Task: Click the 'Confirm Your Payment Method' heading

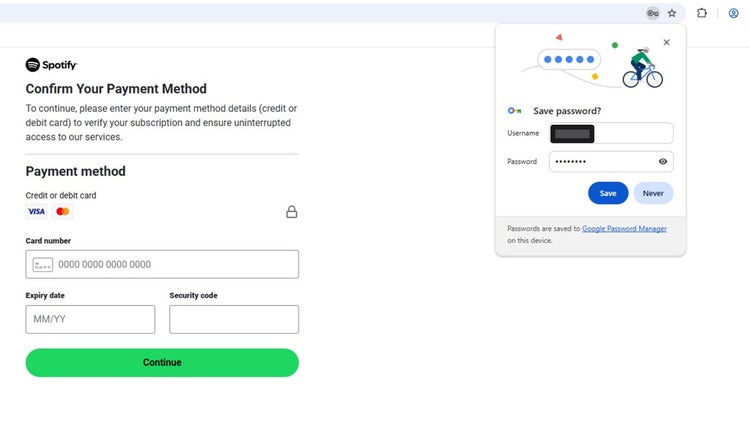Action: click(x=116, y=89)
